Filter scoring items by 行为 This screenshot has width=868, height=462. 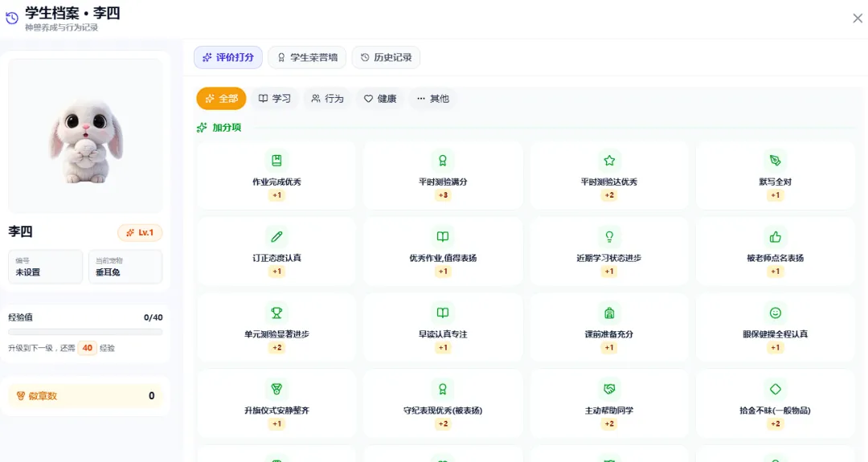327,99
